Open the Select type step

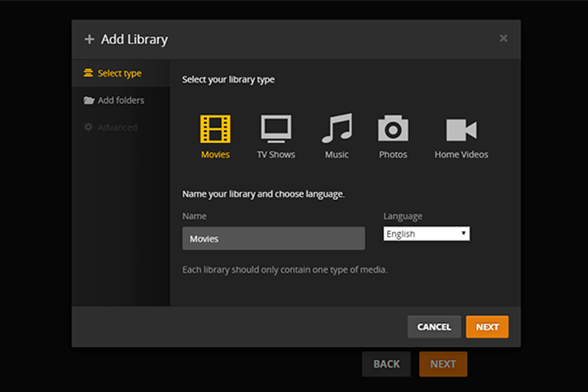(121, 73)
